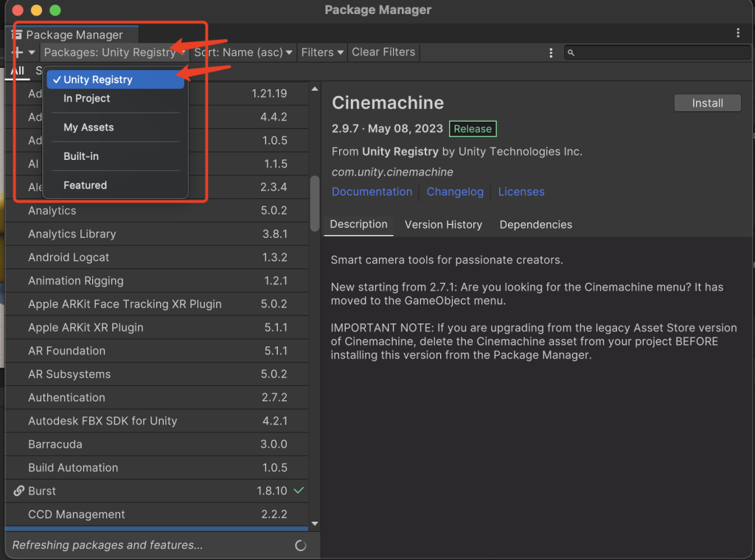
Task: Open the Cinemachine Documentation link
Action: point(372,192)
